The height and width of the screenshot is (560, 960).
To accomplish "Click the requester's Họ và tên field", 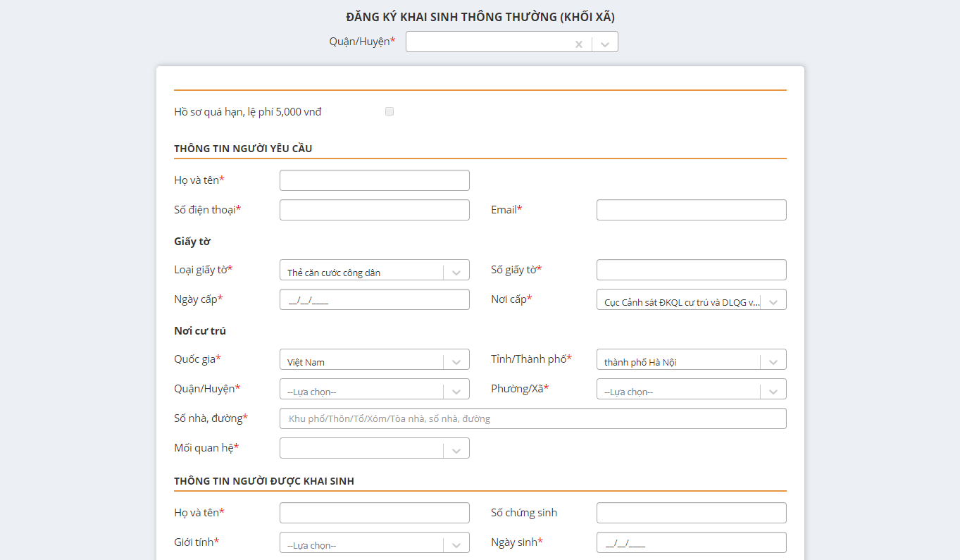I will coord(374,180).
